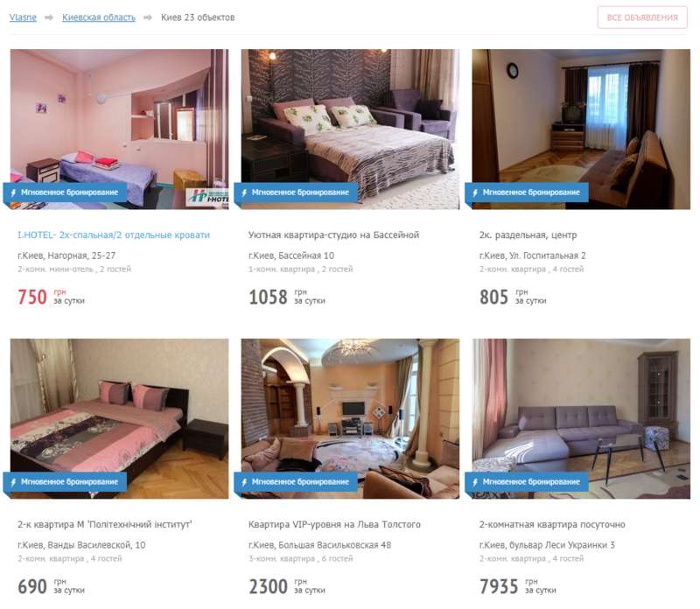The height and width of the screenshot is (609, 700).
Task: Open I.HOTEL 2х-спальная listing title
Action: point(114,234)
